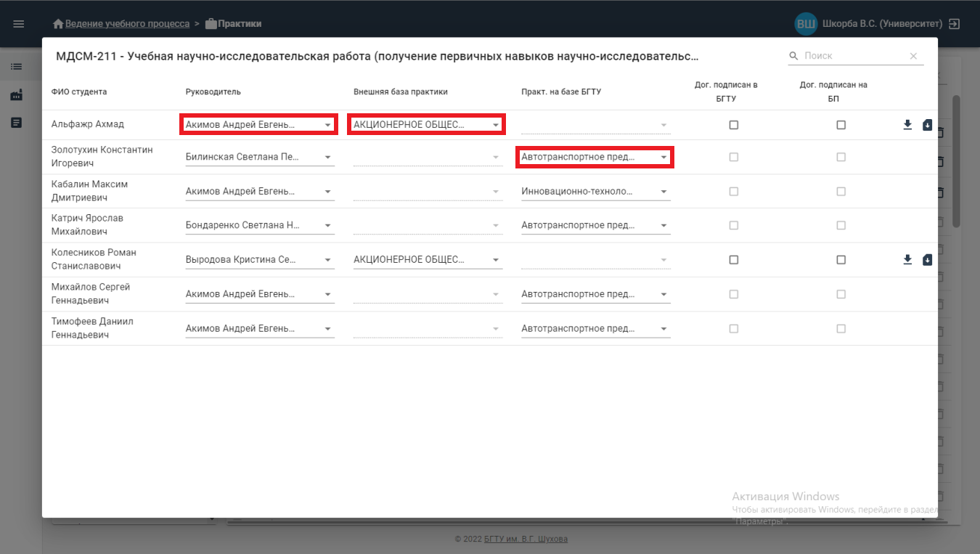Open supervisor dropdown showing Бондаренко Светлана
This screenshot has width=980, height=554.
click(x=260, y=226)
